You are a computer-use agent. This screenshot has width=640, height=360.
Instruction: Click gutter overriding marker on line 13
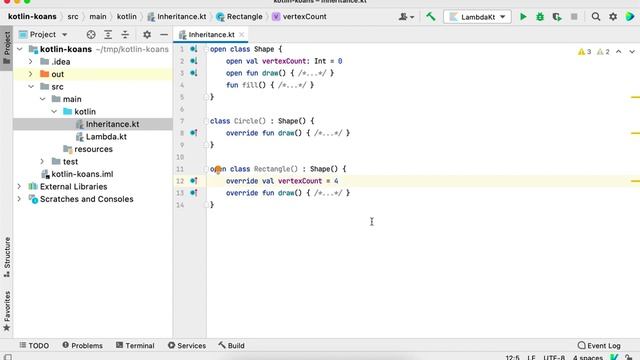click(x=193, y=193)
